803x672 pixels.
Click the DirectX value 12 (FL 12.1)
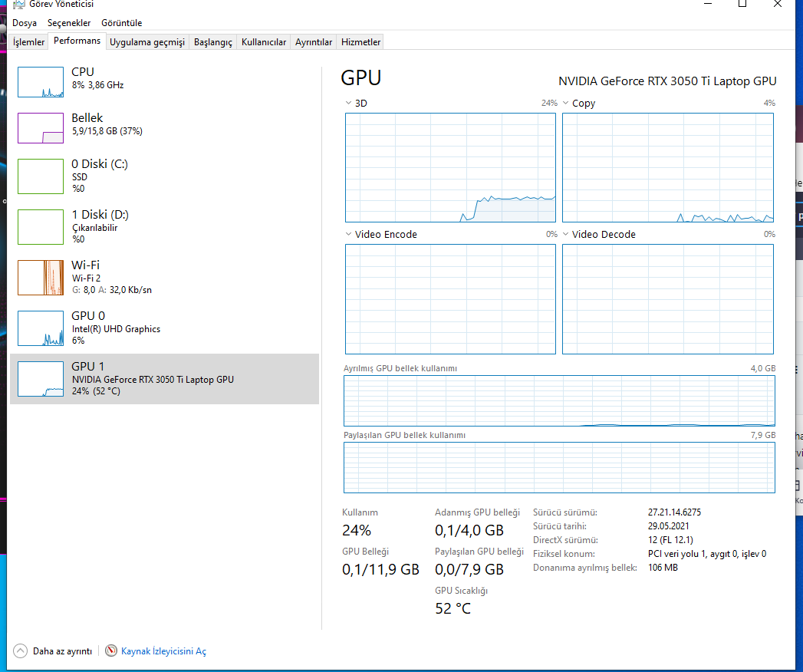[x=670, y=540]
